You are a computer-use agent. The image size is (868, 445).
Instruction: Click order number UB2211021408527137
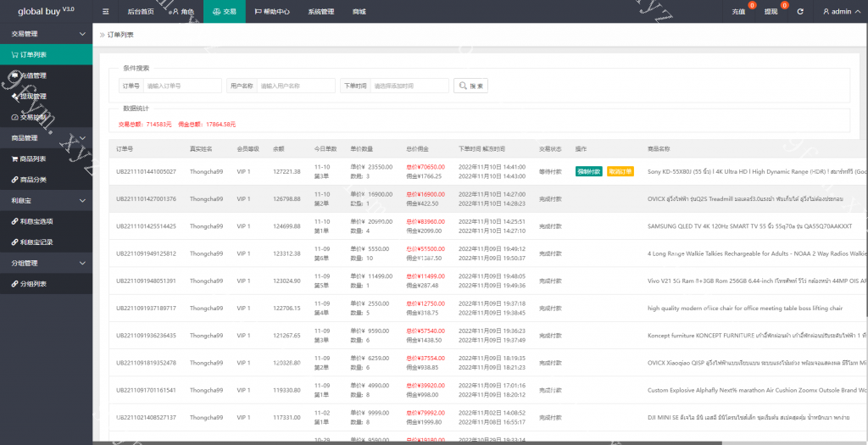pos(146,418)
